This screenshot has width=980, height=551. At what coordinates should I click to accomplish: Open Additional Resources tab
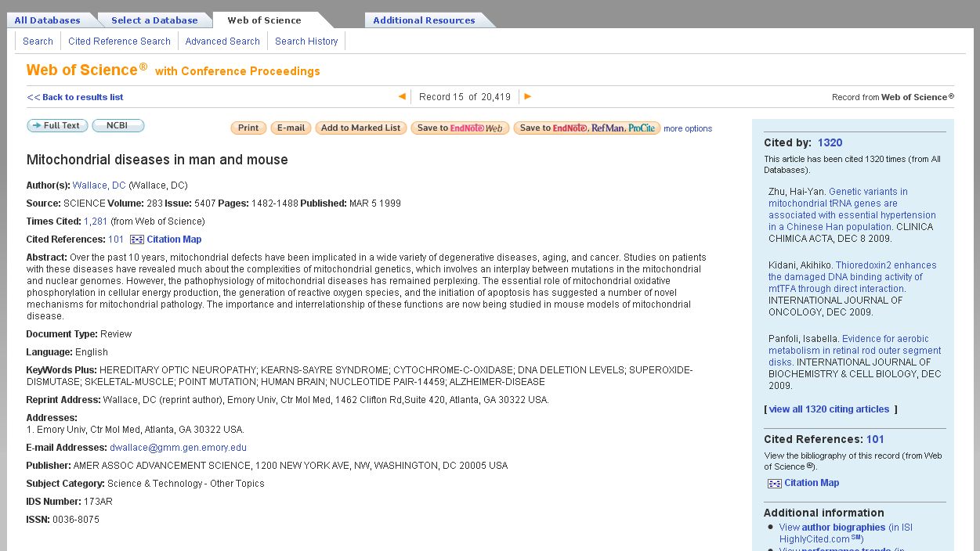pyautogui.click(x=424, y=20)
